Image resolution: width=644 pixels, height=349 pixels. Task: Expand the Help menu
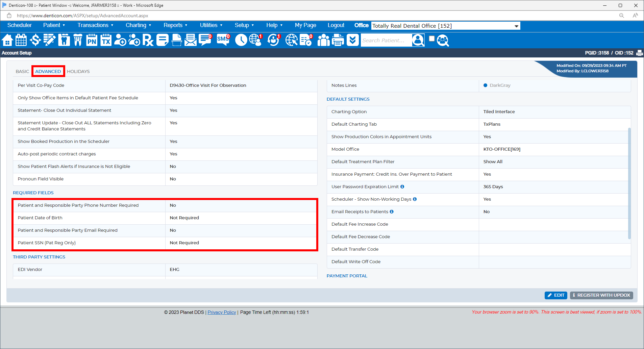tap(274, 25)
